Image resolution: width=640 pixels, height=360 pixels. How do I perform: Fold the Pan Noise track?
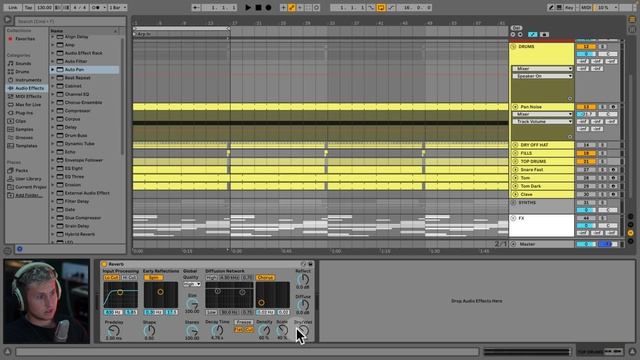pos(515,107)
